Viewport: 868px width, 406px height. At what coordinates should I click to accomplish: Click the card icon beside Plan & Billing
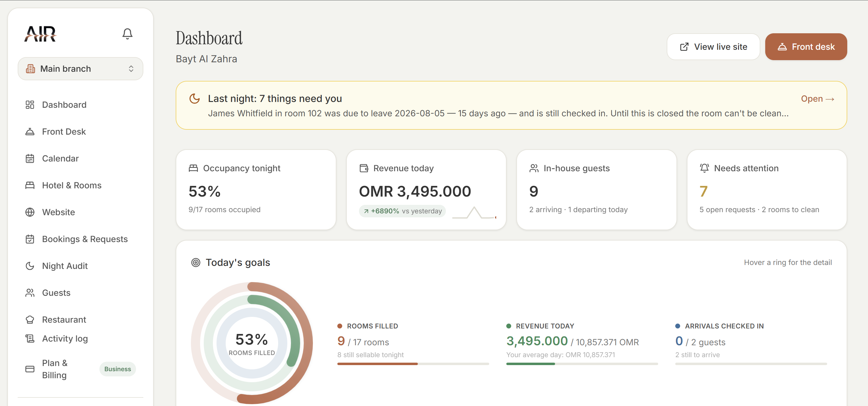point(30,369)
